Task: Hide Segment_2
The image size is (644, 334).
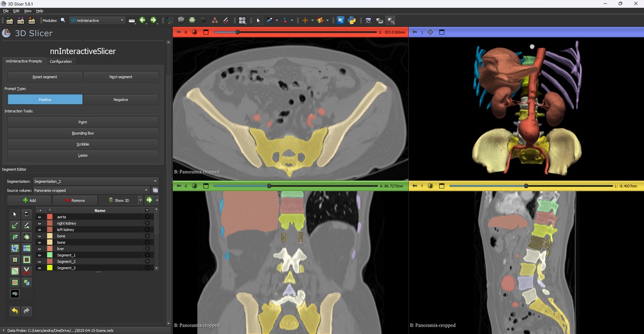Action: [39, 262]
